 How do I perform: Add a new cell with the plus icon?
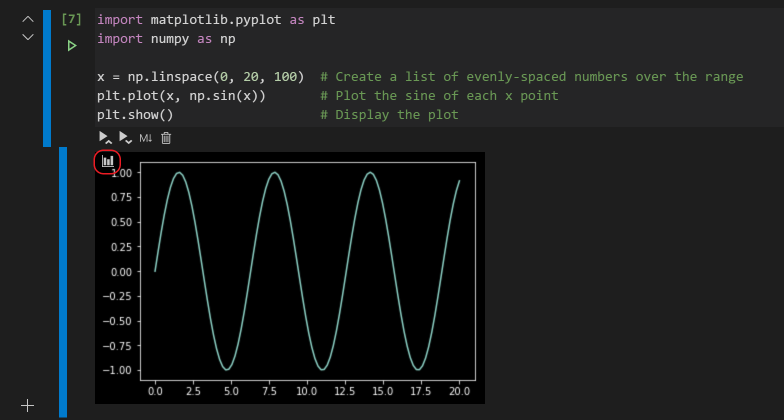pos(28,405)
